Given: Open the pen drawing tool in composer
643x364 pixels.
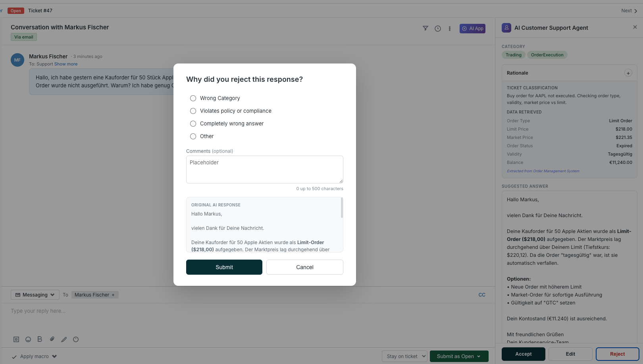Looking at the screenshot, I should click(64, 339).
